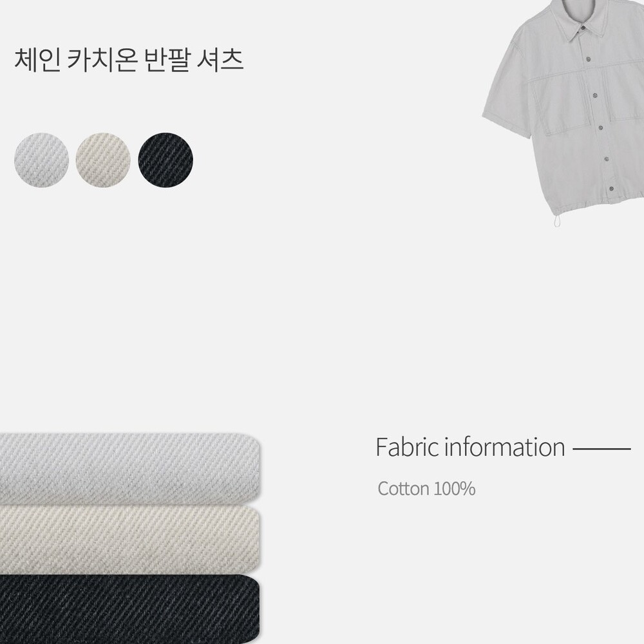Click the black folded fabric sample
Image resolution: width=644 pixels, height=644 pixels.
pyautogui.click(x=130, y=609)
